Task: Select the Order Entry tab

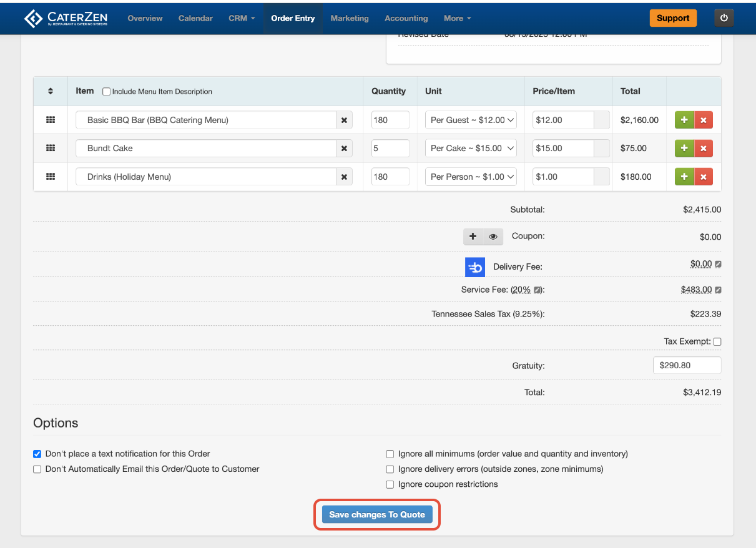Action: [x=293, y=18]
